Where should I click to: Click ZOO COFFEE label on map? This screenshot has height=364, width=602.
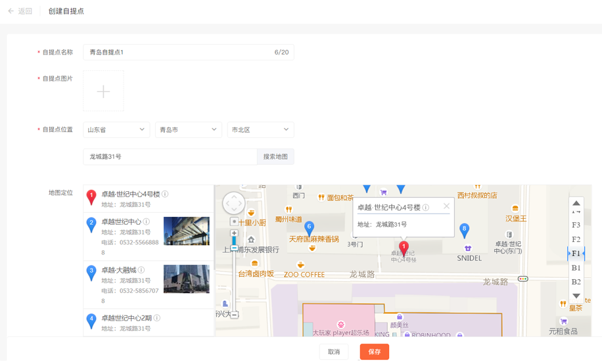(x=304, y=275)
